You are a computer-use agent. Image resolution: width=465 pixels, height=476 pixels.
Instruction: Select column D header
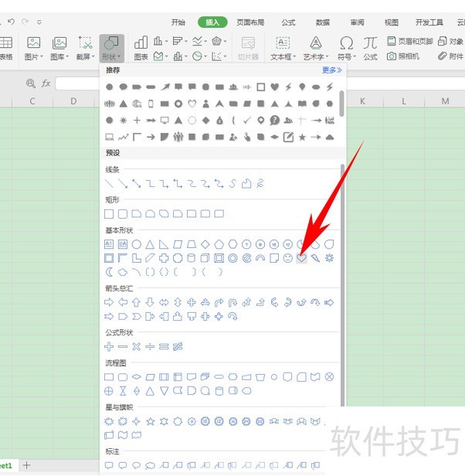click(x=73, y=101)
